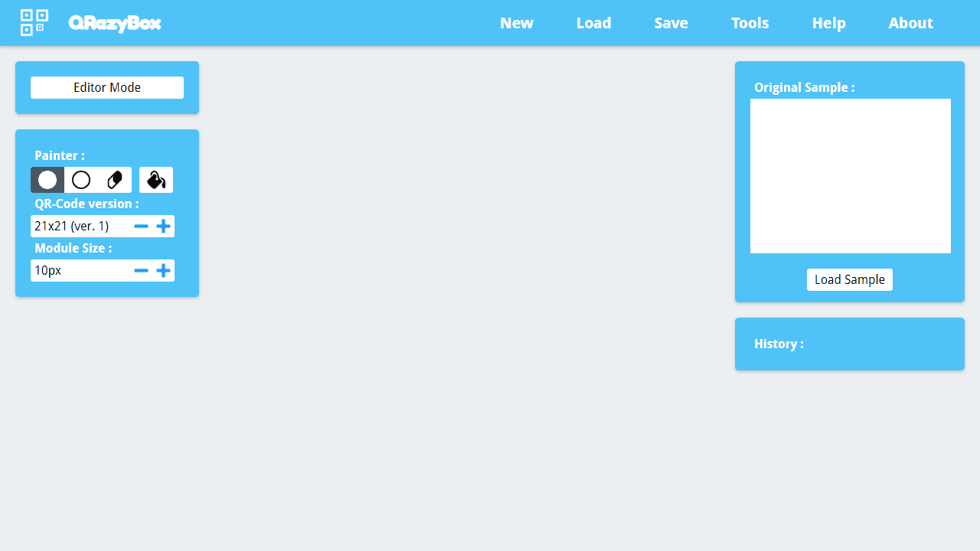This screenshot has width=980, height=551.
Task: Click the Load Sample button
Action: click(x=850, y=279)
